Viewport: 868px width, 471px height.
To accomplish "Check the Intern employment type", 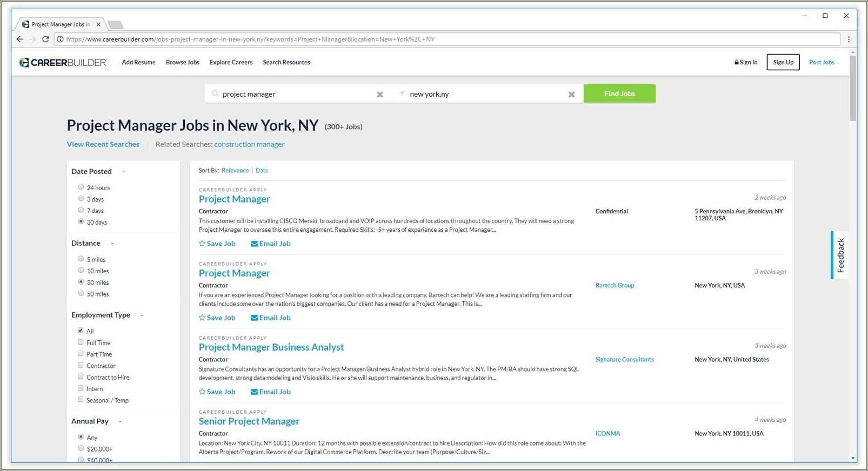I will (81, 388).
